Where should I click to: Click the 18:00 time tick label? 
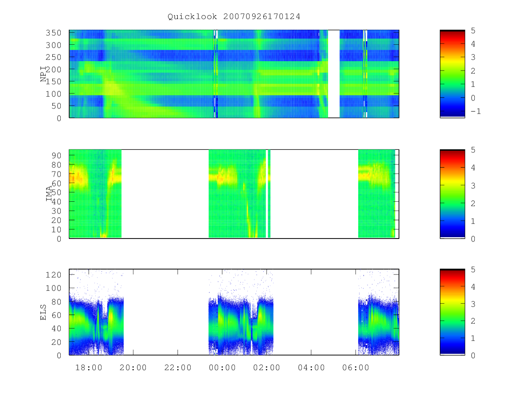pyautogui.click(x=89, y=368)
